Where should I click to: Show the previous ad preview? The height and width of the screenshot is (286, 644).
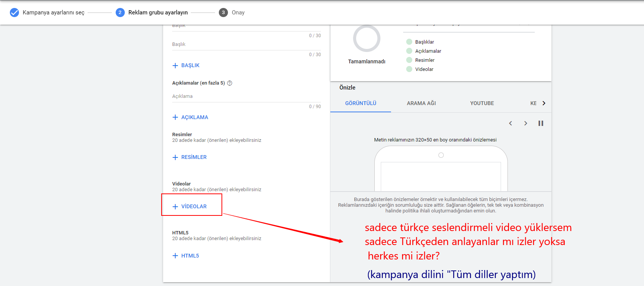tap(510, 123)
